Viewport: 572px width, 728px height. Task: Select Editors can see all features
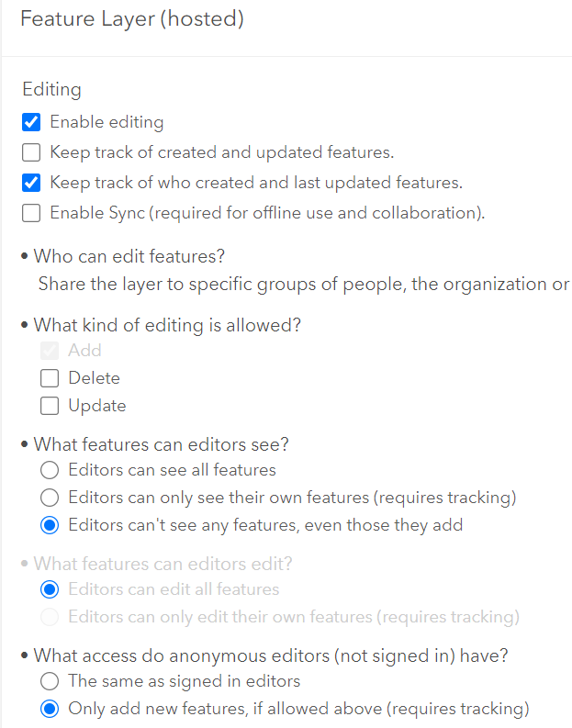(x=50, y=470)
